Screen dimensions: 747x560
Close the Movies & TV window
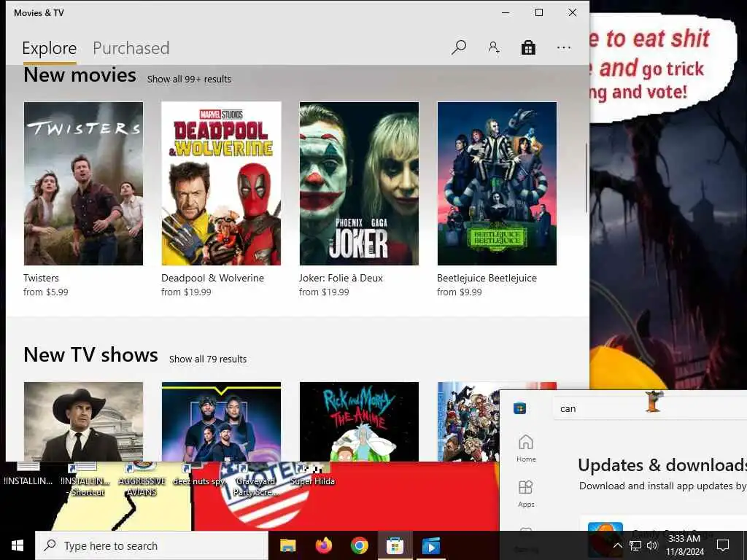(x=573, y=13)
